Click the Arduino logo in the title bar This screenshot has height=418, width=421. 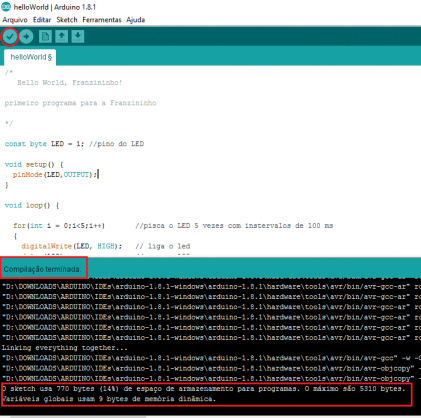6,6
